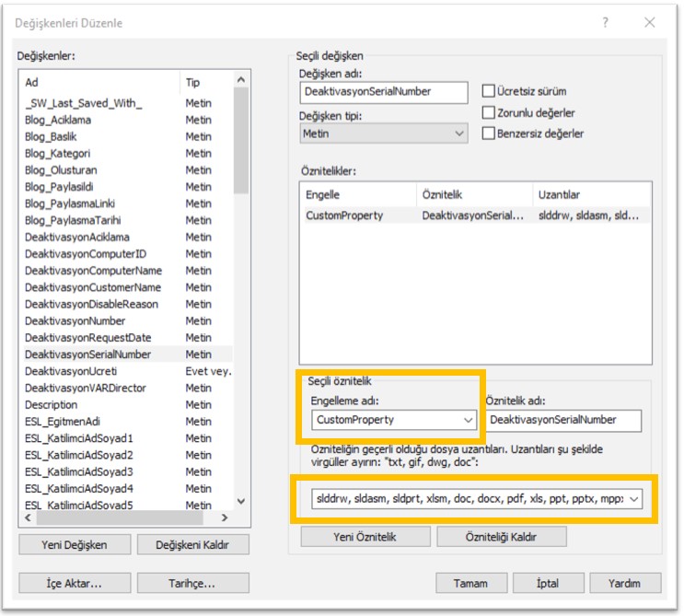Confirm with the Tamam button
This screenshot has width=684, height=616.
tap(470, 584)
